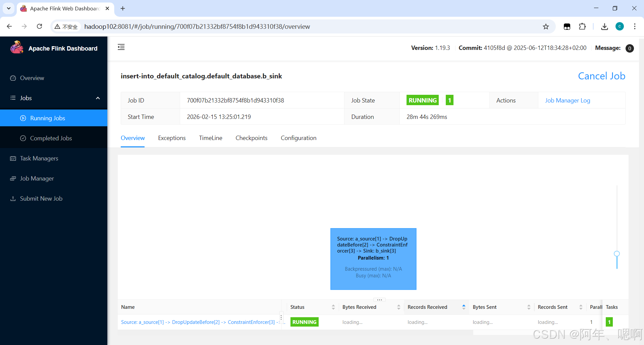
Task: Click the panel resize handle with three dots
Action: tap(379, 300)
